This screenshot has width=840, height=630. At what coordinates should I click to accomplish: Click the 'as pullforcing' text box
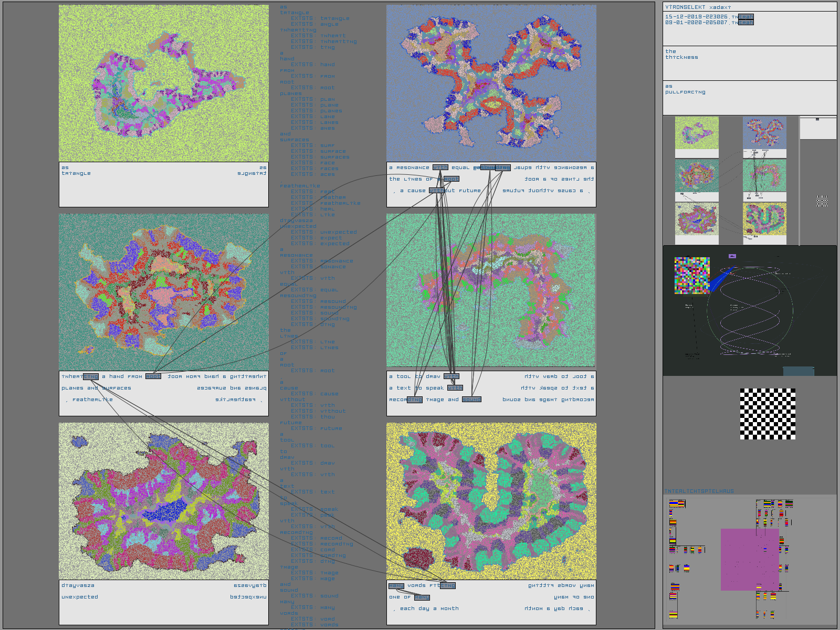pos(750,98)
